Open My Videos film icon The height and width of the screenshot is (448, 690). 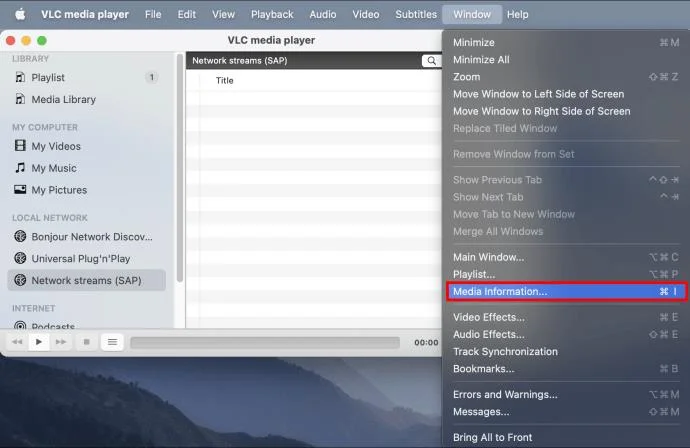click(x=20, y=146)
